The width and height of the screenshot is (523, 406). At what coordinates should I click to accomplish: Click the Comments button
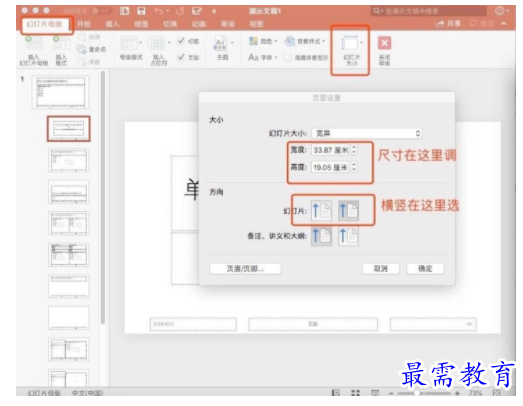point(481,24)
